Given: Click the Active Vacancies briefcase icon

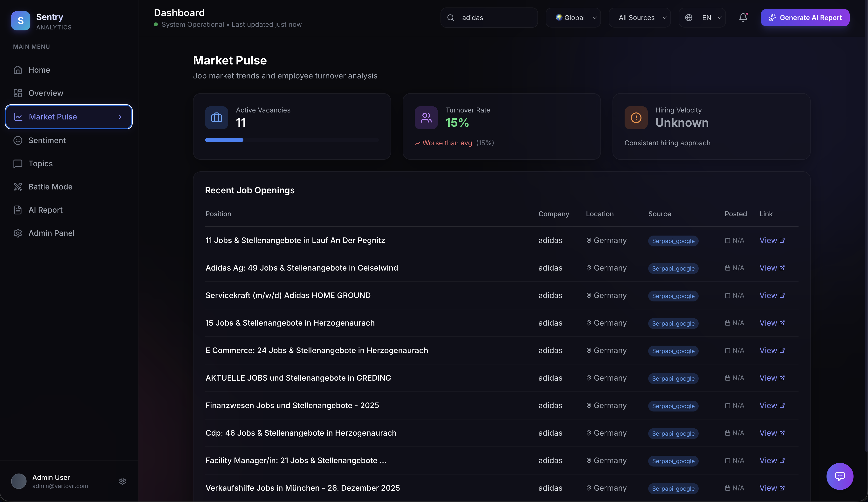Looking at the screenshot, I should click(216, 118).
